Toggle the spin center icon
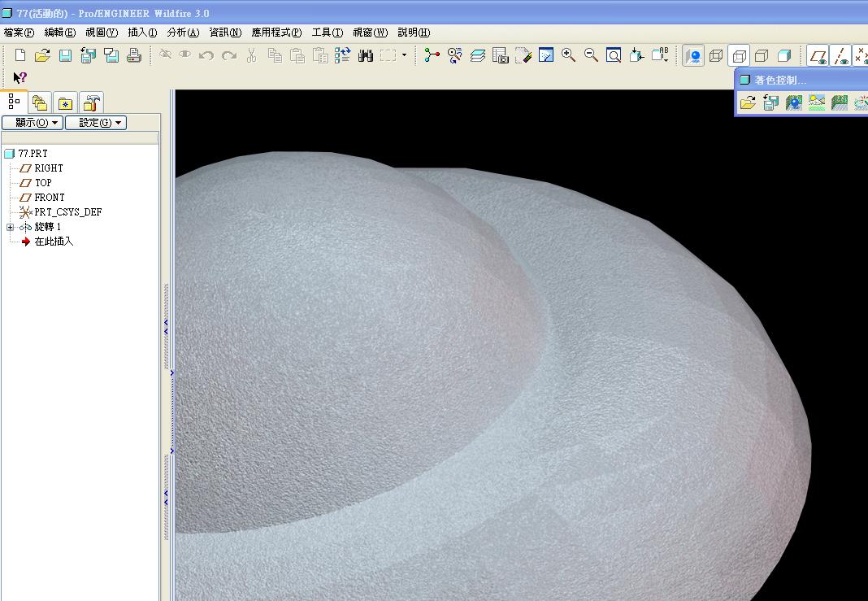 pyautogui.click(x=432, y=55)
